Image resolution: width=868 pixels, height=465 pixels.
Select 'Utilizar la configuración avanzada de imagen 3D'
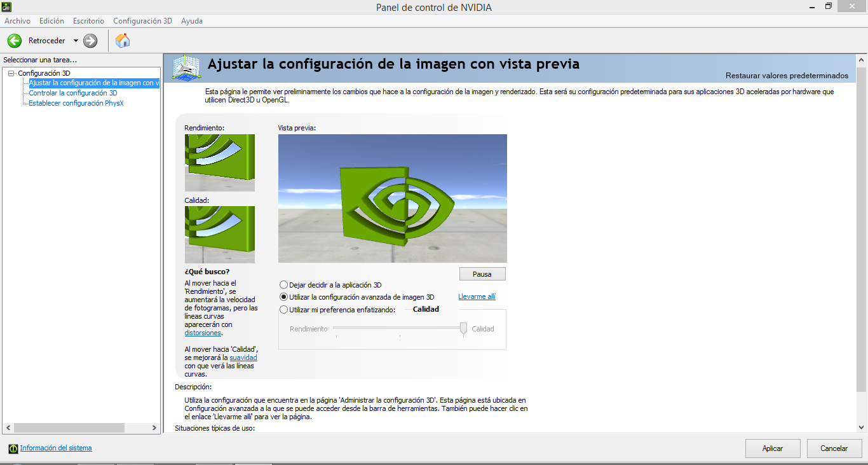click(283, 297)
